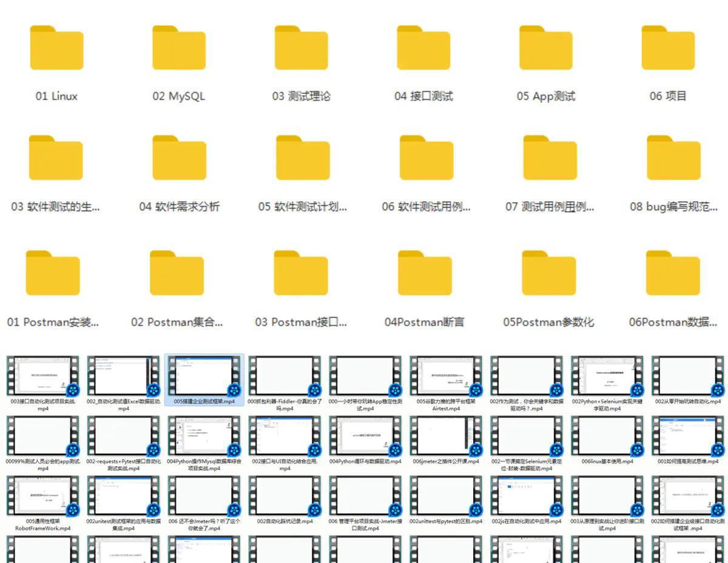Select the 002接口与UI自动化结合应用 video thumbnail
Screen dimensions: 728x563
(x=285, y=436)
